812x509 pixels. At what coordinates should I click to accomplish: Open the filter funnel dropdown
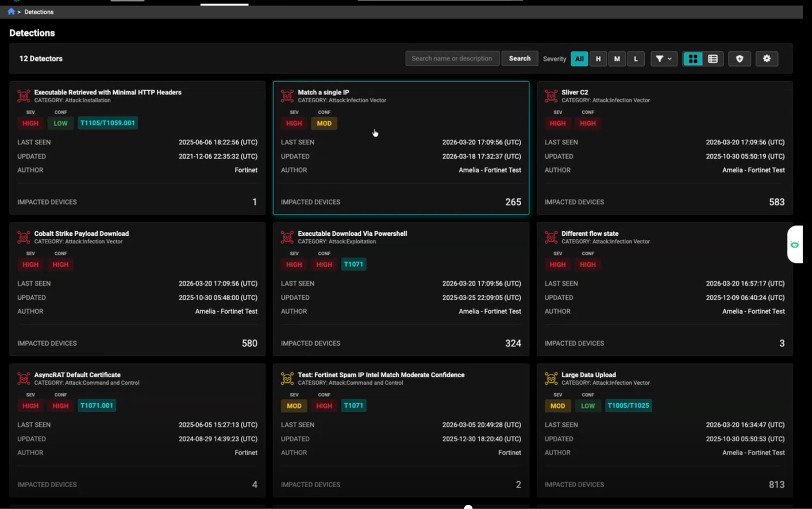pos(663,59)
